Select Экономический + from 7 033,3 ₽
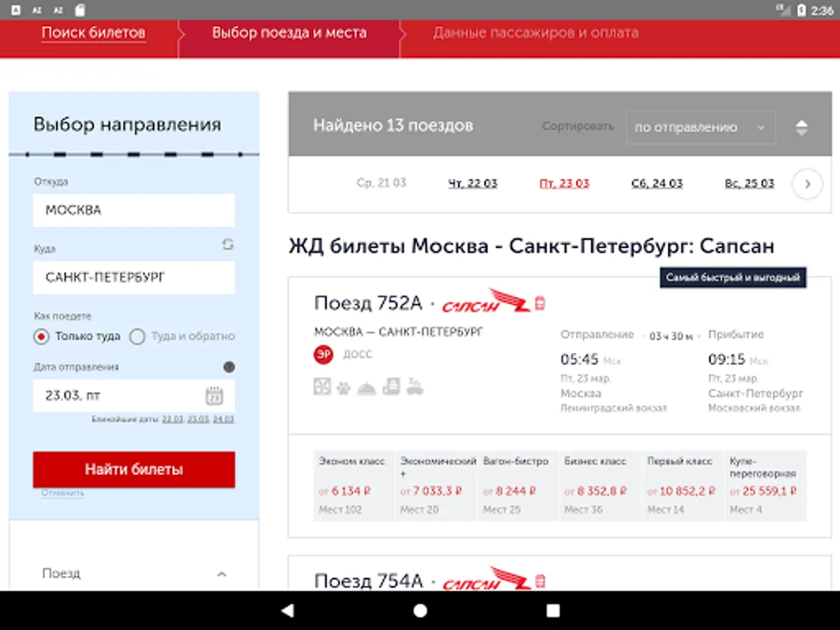Viewport: 840px width, 630px height. pyautogui.click(x=436, y=486)
